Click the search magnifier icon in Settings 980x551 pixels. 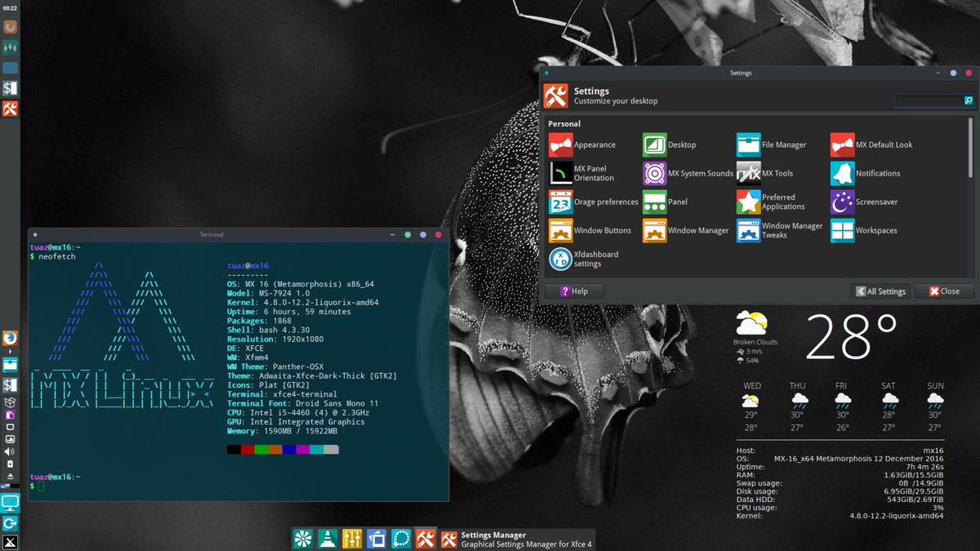click(969, 100)
